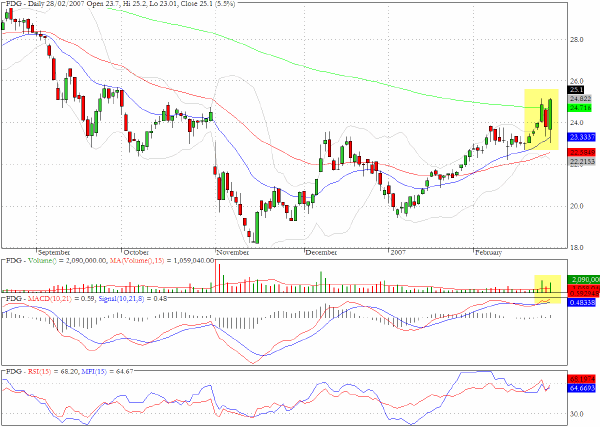The height and width of the screenshot is (427, 600).
Task: Select the blue 0.48338 signal tag
Action: (x=582, y=302)
